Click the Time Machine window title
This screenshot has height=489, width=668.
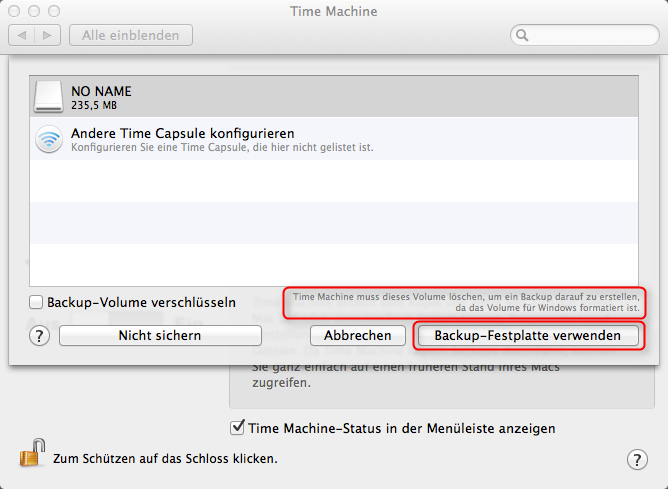pyautogui.click(x=334, y=12)
